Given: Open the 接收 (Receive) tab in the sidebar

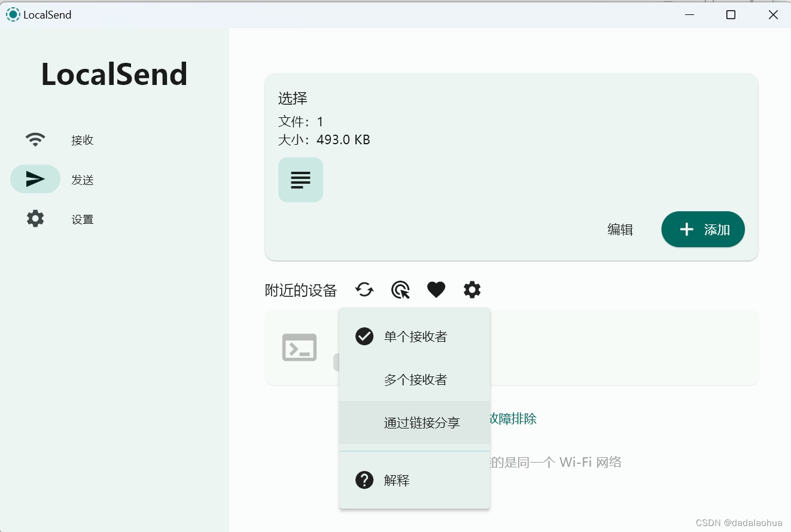Looking at the screenshot, I should pos(83,140).
